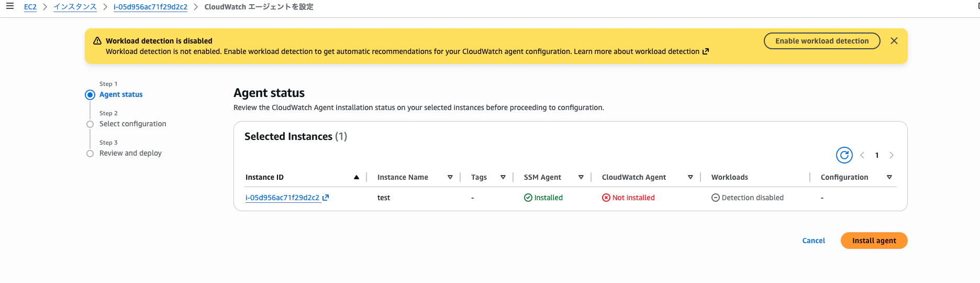Image resolution: width=980 pixels, height=283 pixels.
Task: Open i-05d956ac71f29d2c2 breadcrumb link
Action: 150,7
